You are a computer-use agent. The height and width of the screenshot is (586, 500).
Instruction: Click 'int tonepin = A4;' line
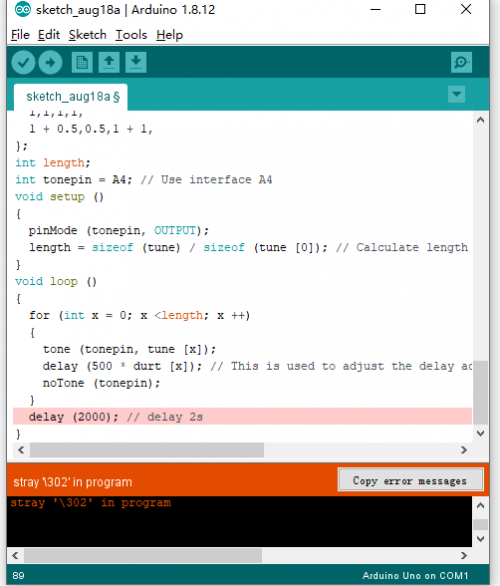pyautogui.click(x=143, y=180)
